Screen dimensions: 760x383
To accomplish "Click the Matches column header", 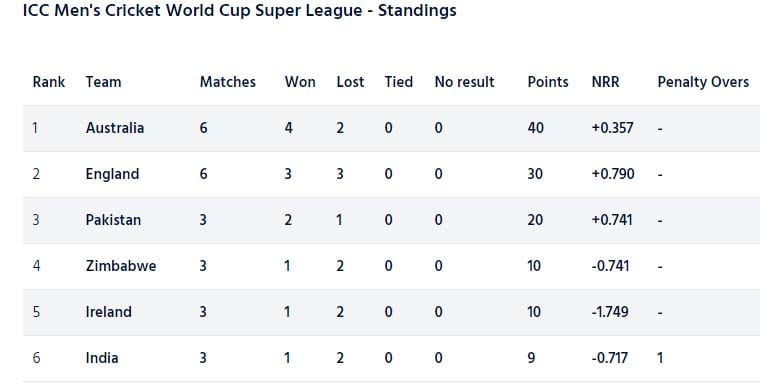I will click(228, 82).
